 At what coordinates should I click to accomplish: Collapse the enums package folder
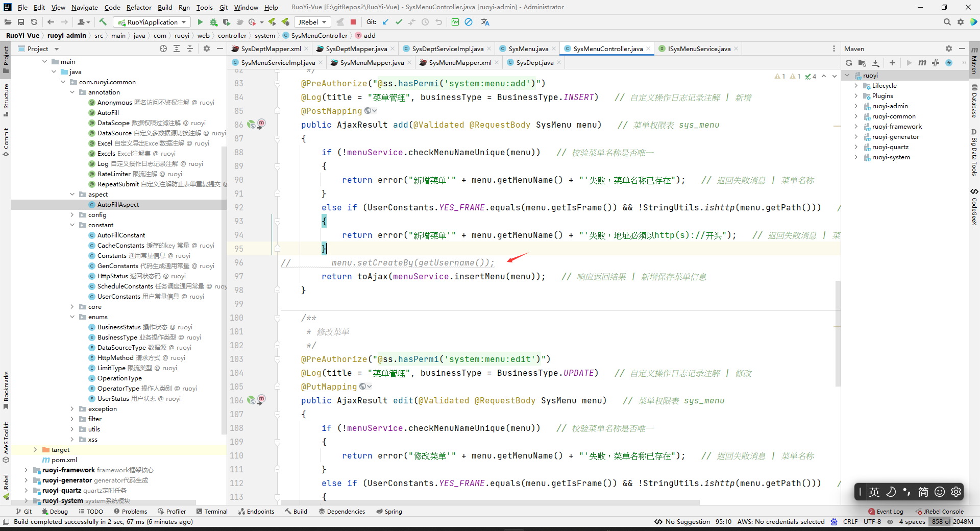click(72, 317)
